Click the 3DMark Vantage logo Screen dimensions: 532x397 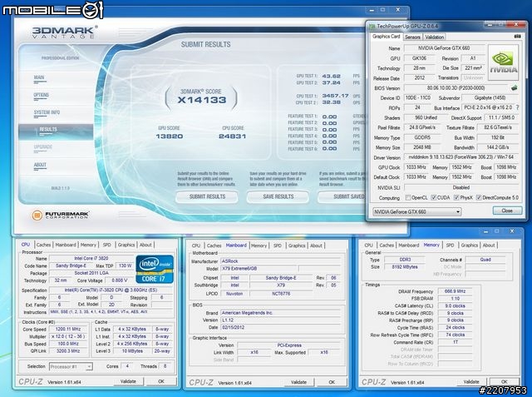pyautogui.click(x=63, y=32)
